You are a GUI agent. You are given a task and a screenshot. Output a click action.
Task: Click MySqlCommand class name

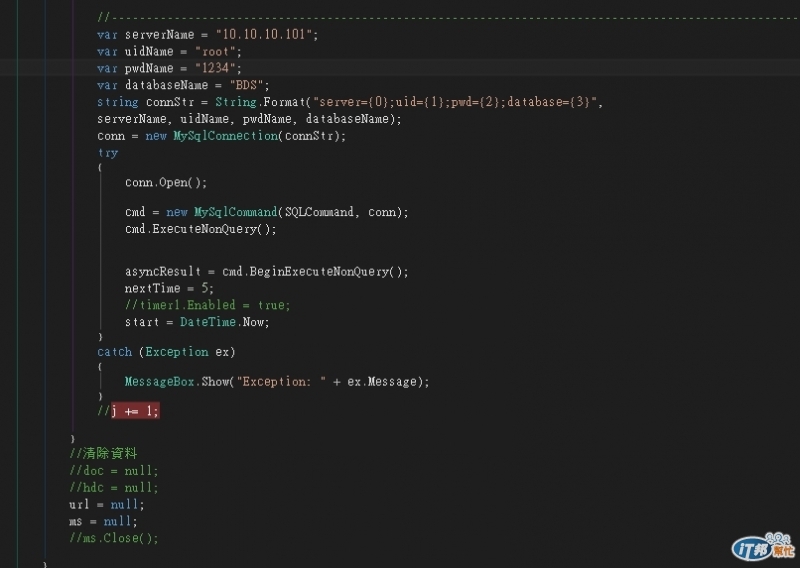click(235, 212)
